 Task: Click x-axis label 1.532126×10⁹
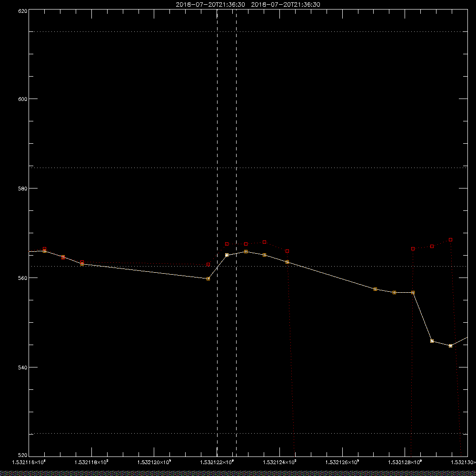tap(342, 462)
